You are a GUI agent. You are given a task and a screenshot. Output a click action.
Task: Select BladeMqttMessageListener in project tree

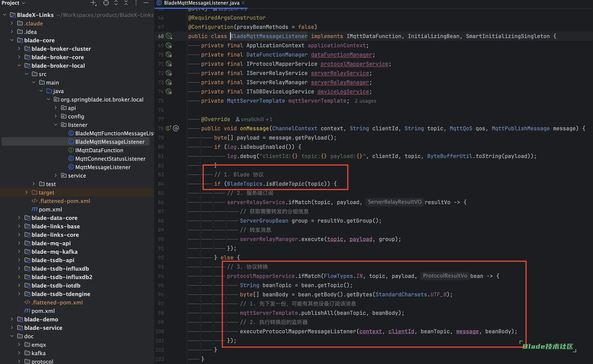click(x=106, y=142)
